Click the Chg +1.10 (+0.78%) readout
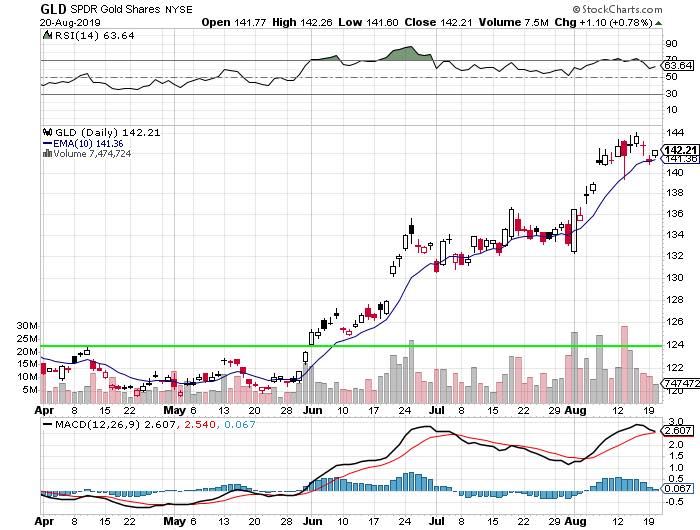The width and height of the screenshot is (700, 530). click(x=643, y=21)
